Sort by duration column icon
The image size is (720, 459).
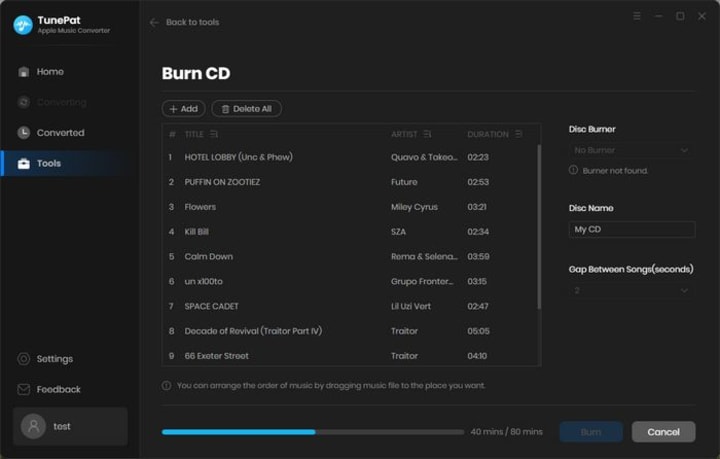(x=518, y=134)
